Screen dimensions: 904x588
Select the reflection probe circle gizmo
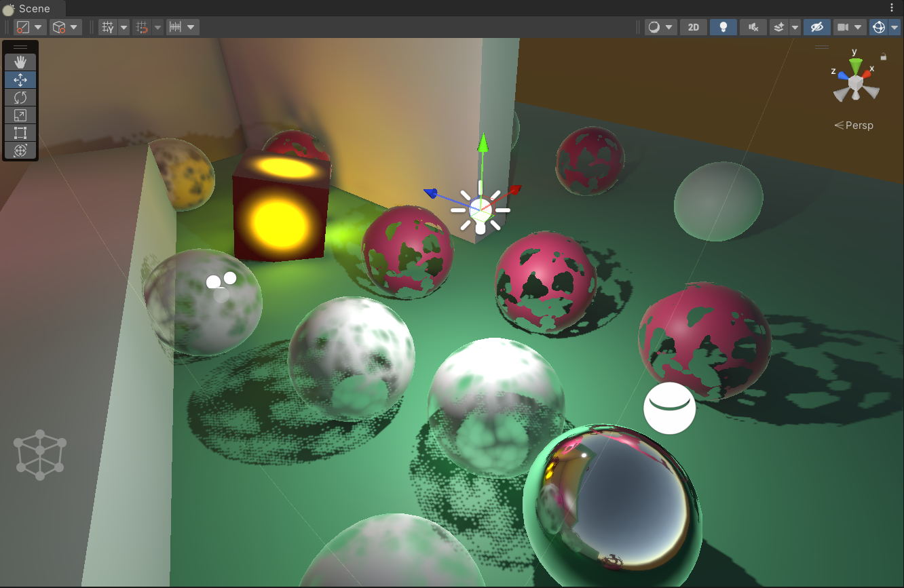coord(670,408)
